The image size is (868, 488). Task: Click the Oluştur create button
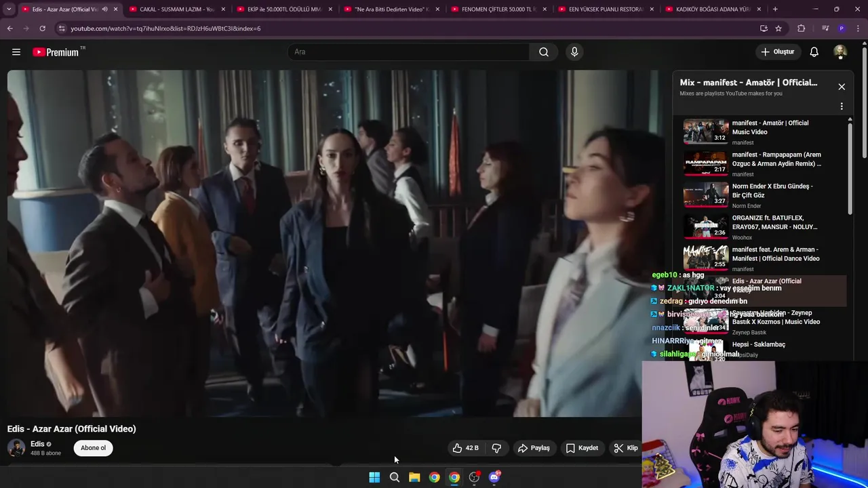[777, 52]
